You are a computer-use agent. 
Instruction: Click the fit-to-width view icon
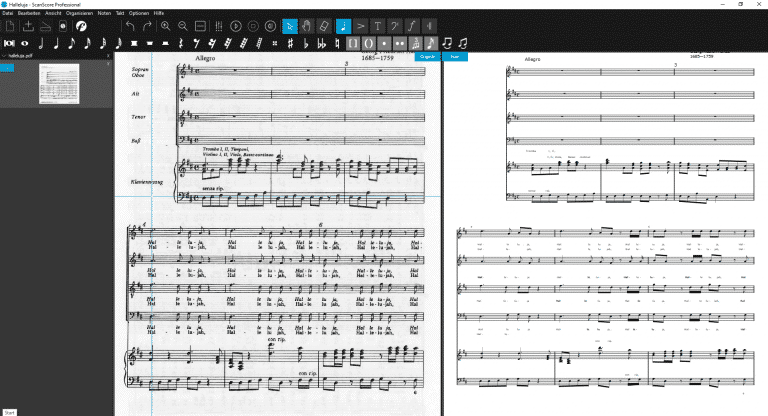point(200,26)
